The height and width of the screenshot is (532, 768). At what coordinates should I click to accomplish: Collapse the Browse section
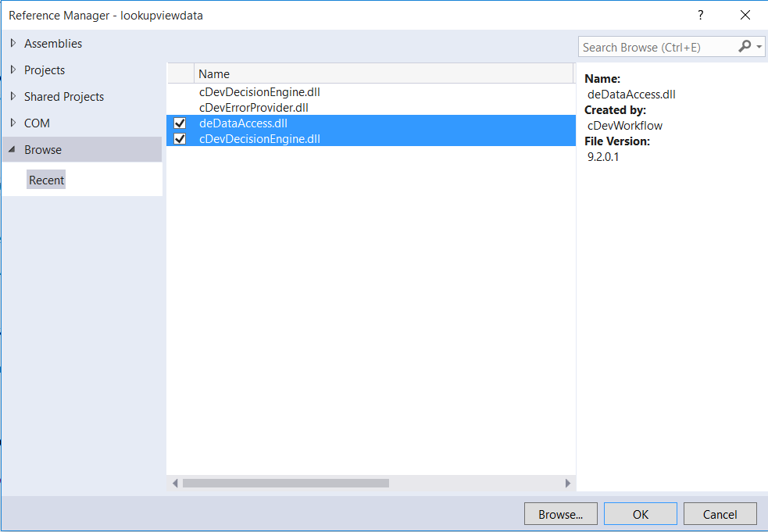[x=12, y=149]
